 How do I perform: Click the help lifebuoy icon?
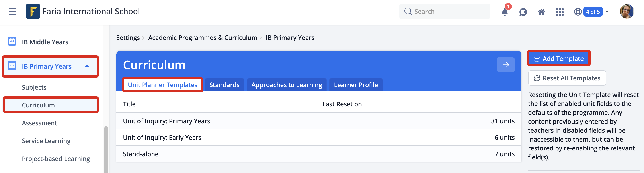tap(578, 12)
